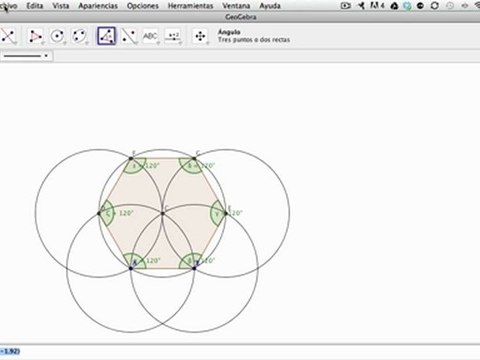This screenshot has width=480, height=360.
Task: Click the 120° label at vertex A
Action: (153, 260)
